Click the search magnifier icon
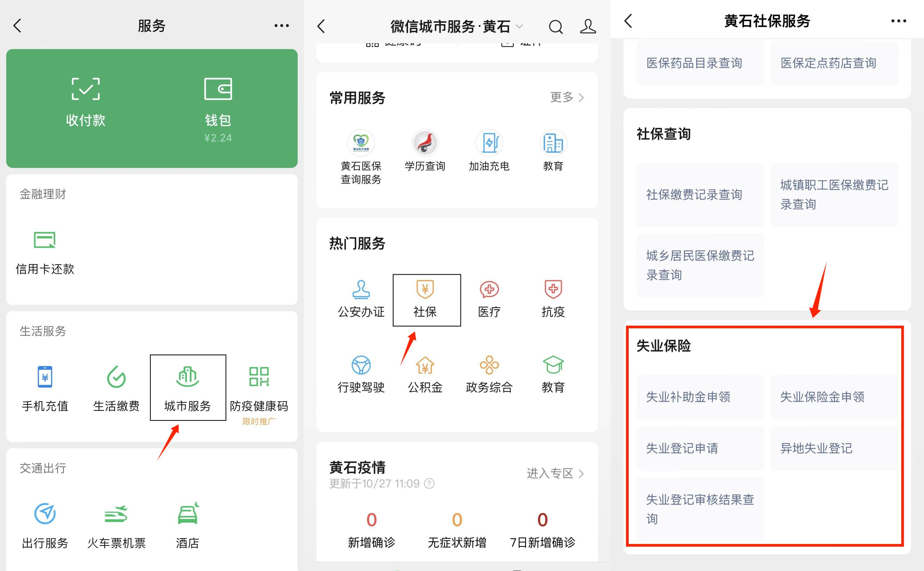 coord(556,27)
